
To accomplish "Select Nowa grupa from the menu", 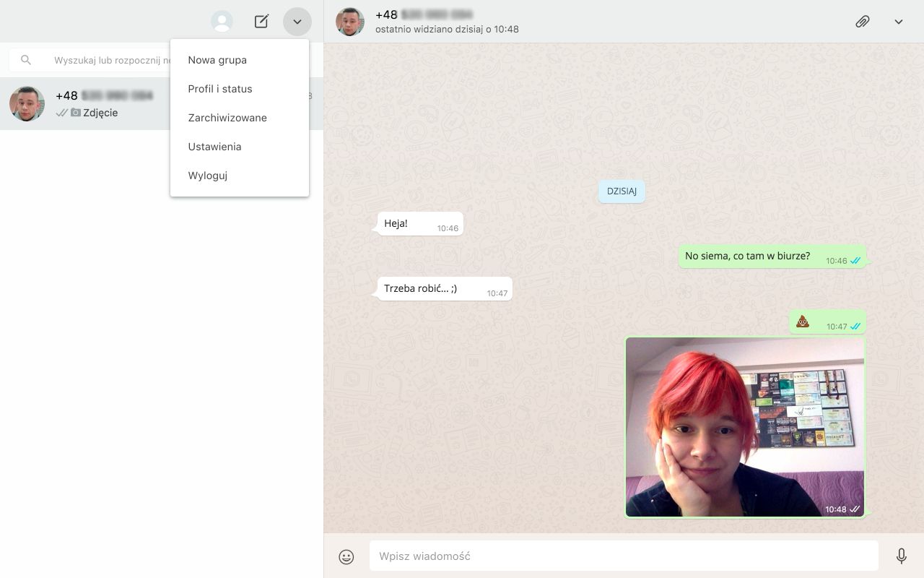I will pos(240,60).
